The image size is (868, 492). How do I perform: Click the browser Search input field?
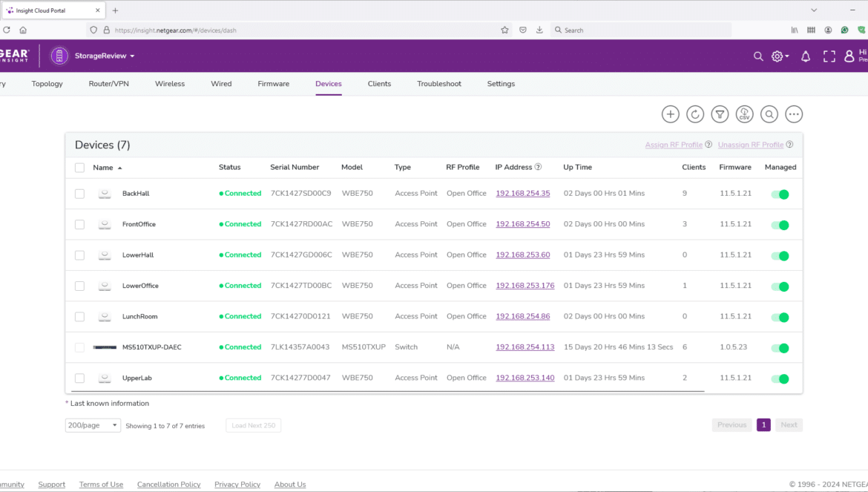pos(642,30)
